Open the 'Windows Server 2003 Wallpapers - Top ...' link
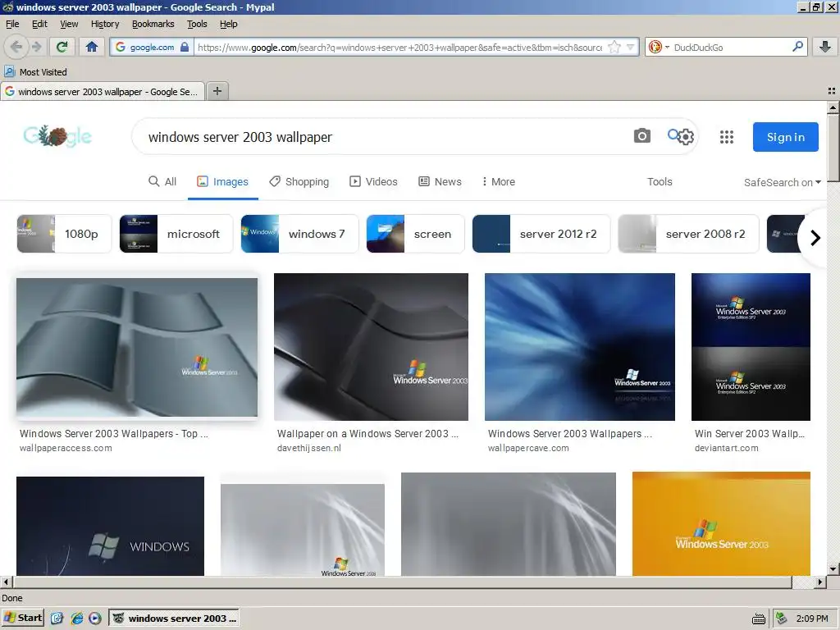Viewport: 840px width, 630px height. (113, 433)
